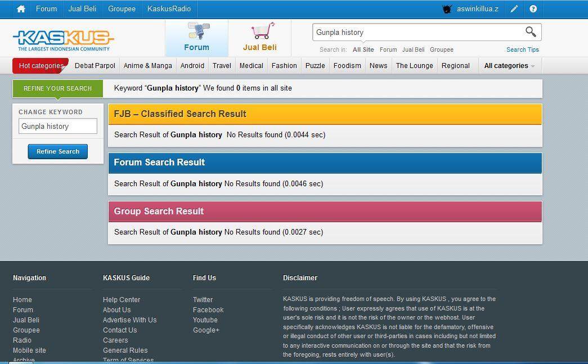
Task: Open the Travel category
Action: coord(222,66)
